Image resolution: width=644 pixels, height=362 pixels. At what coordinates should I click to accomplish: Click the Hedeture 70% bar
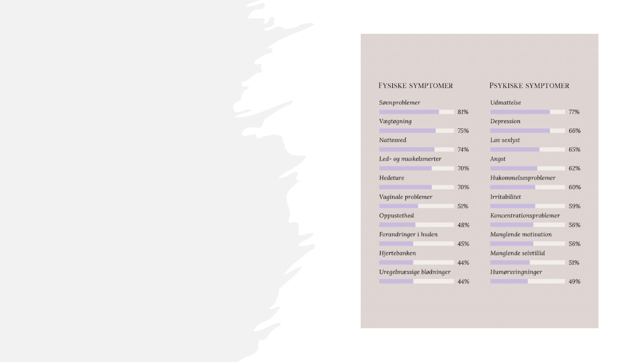pos(416,187)
